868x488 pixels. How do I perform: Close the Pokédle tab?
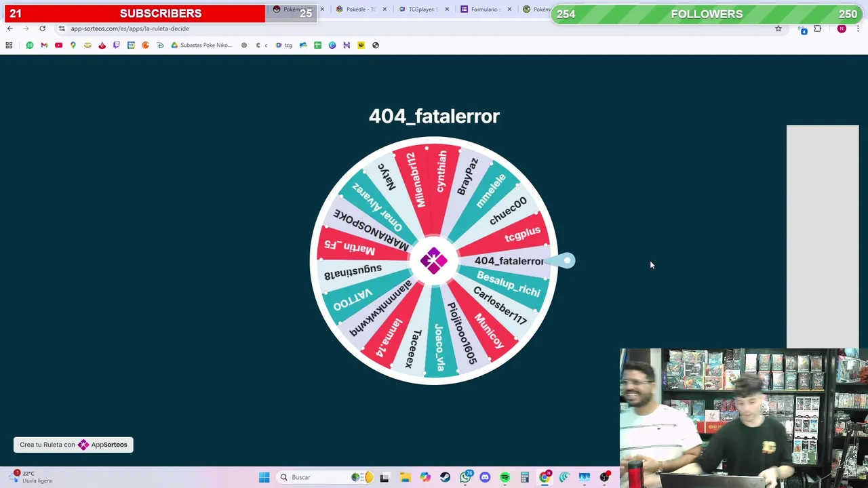[x=385, y=9]
